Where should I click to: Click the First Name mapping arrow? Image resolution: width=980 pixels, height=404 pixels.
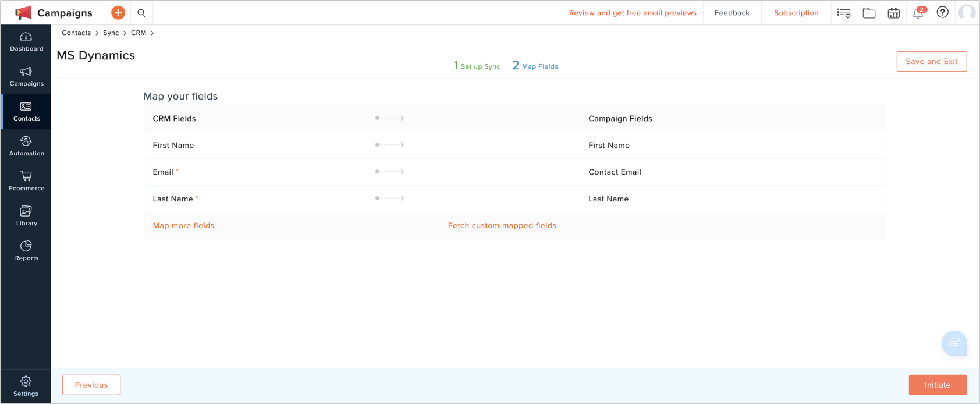tap(390, 145)
